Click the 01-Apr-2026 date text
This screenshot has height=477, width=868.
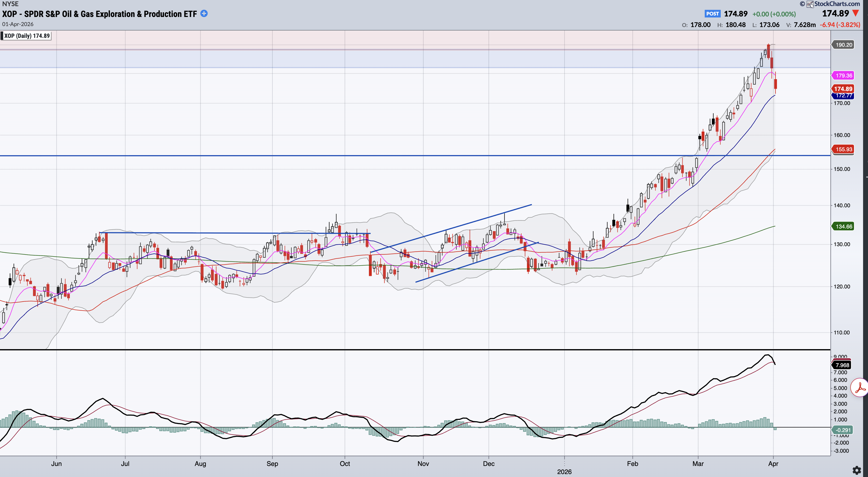point(18,24)
